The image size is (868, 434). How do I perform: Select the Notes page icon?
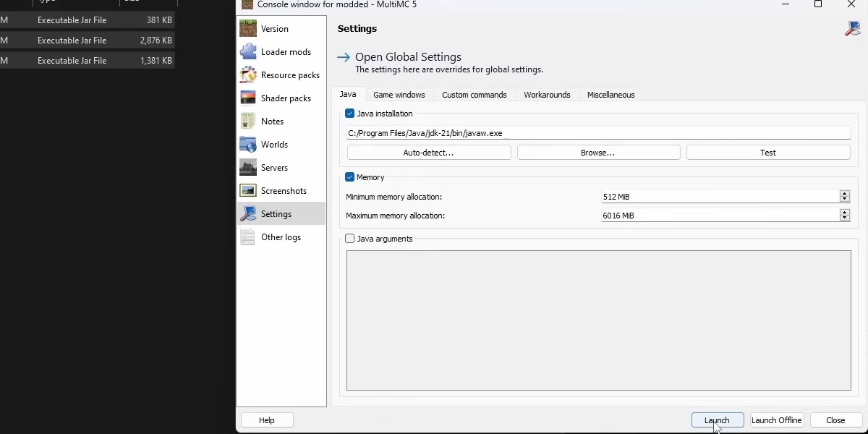pos(250,121)
